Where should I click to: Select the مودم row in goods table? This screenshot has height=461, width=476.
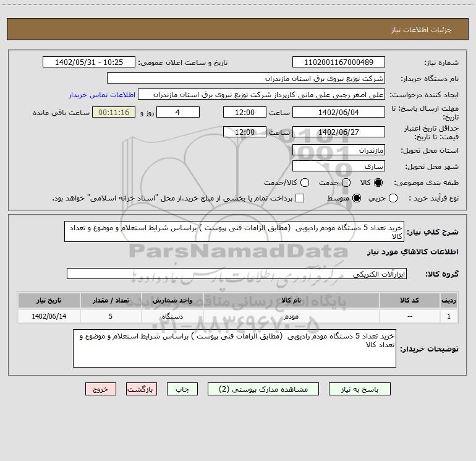tap(238, 316)
